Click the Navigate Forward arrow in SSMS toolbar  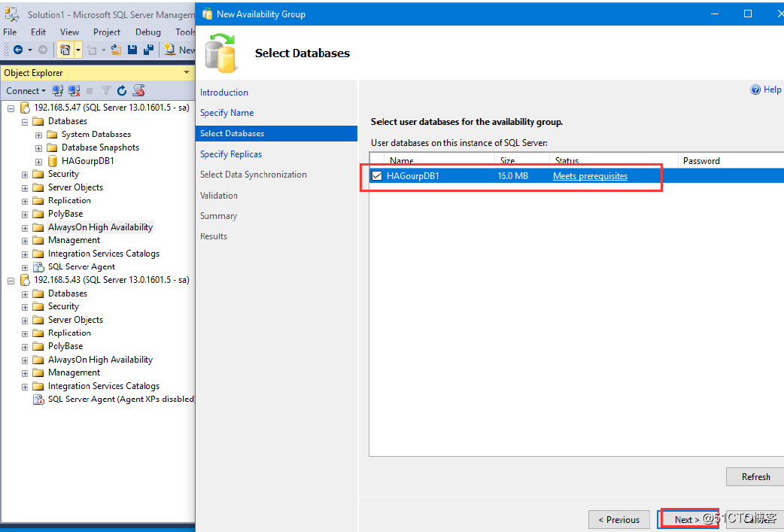(43, 50)
